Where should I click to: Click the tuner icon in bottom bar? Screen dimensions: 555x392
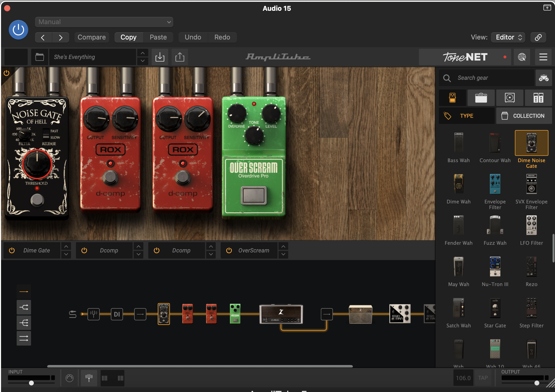pos(89,378)
